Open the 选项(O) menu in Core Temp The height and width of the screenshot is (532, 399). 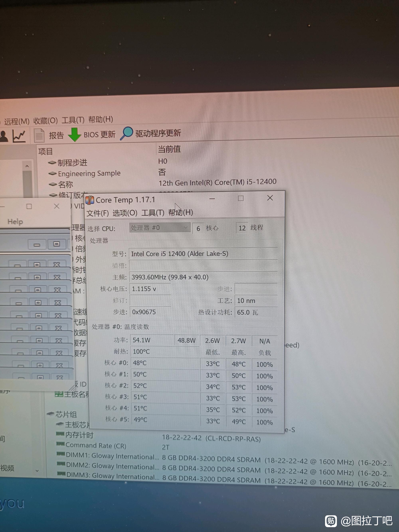tap(125, 213)
